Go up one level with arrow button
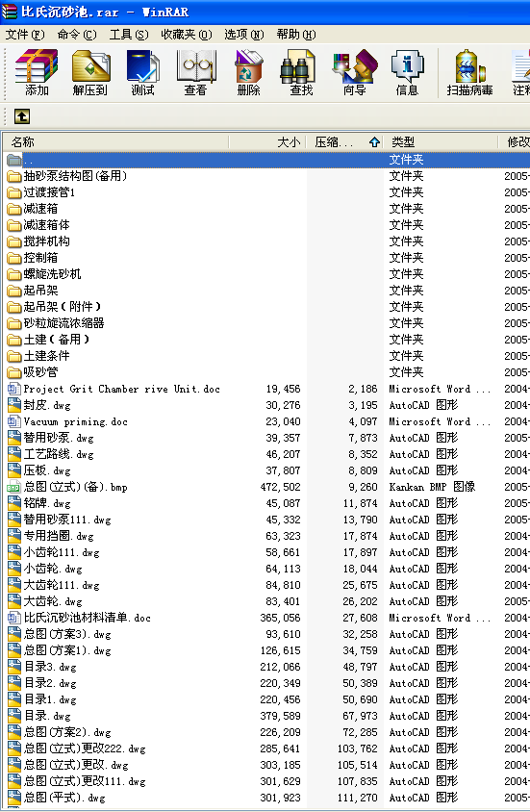 point(22,116)
